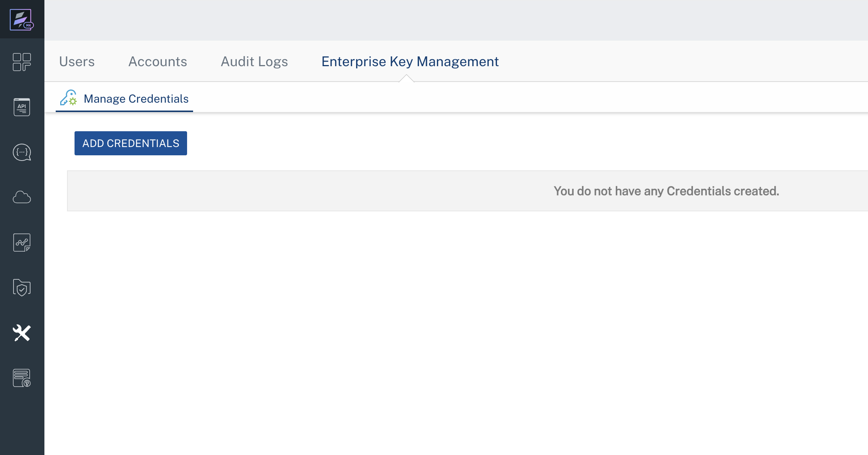Click the no Credentials created message

coord(666,191)
